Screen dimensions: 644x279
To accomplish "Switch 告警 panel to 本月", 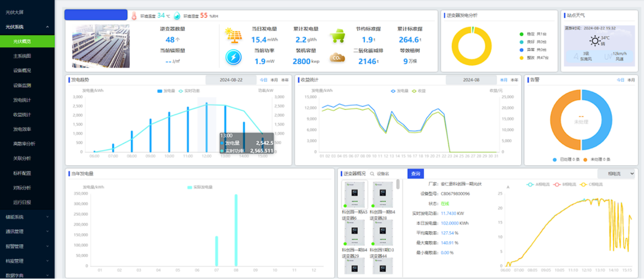I will pos(631,80).
